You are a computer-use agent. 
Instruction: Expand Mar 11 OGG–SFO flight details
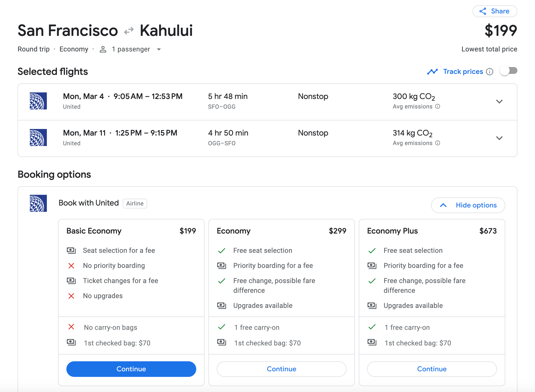click(499, 138)
